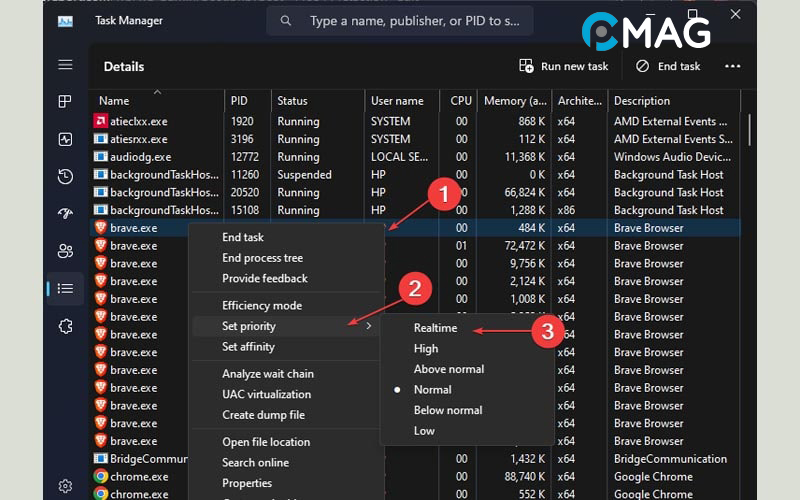
Task: Click the Task Manager app icon in title bar
Action: [x=65, y=21]
